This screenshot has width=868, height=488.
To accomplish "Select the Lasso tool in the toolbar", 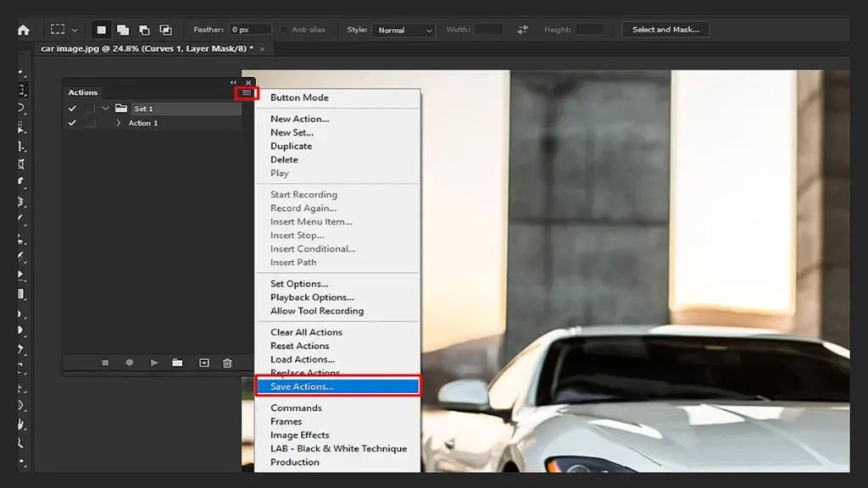I will pyautogui.click(x=21, y=108).
